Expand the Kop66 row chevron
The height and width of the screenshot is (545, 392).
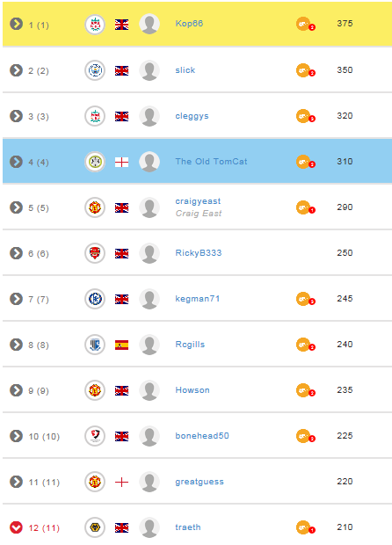coord(16,24)
